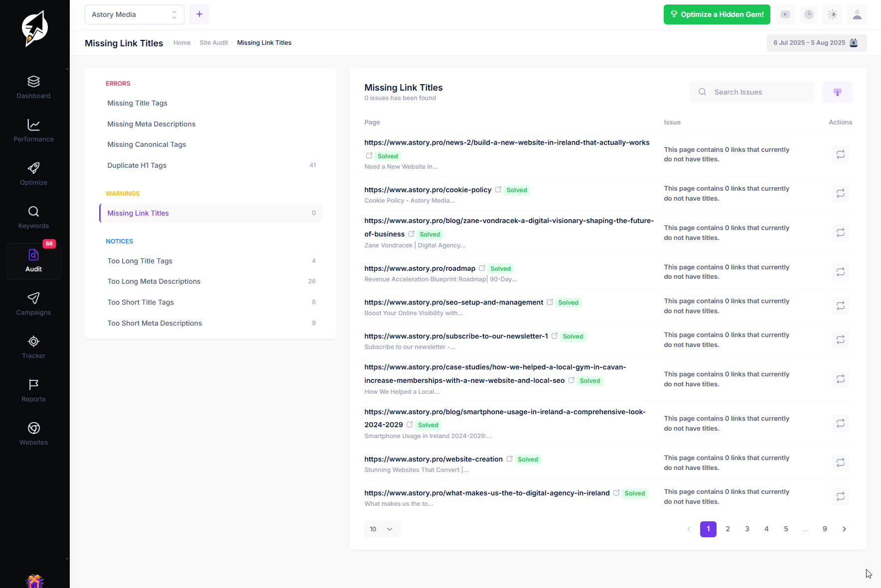Recheck the build-a-new-website-in-ireland row

pos(841,154)
